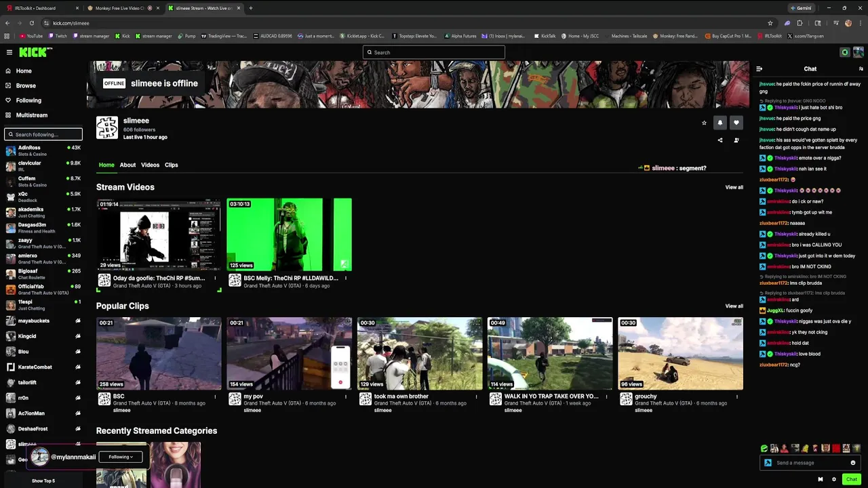Open options menu for BSC clip

[x=215, y=396]
